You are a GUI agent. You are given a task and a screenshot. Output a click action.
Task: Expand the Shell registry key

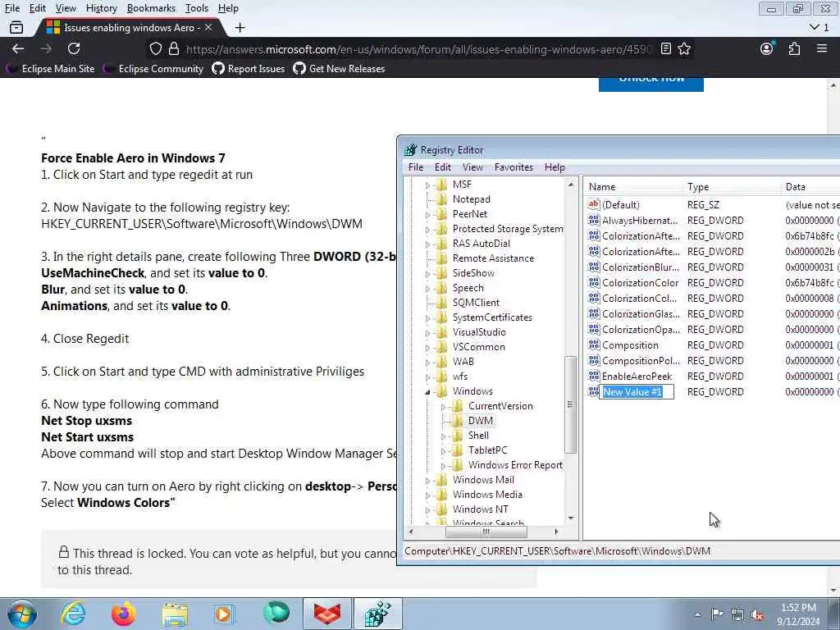[443, 436]
